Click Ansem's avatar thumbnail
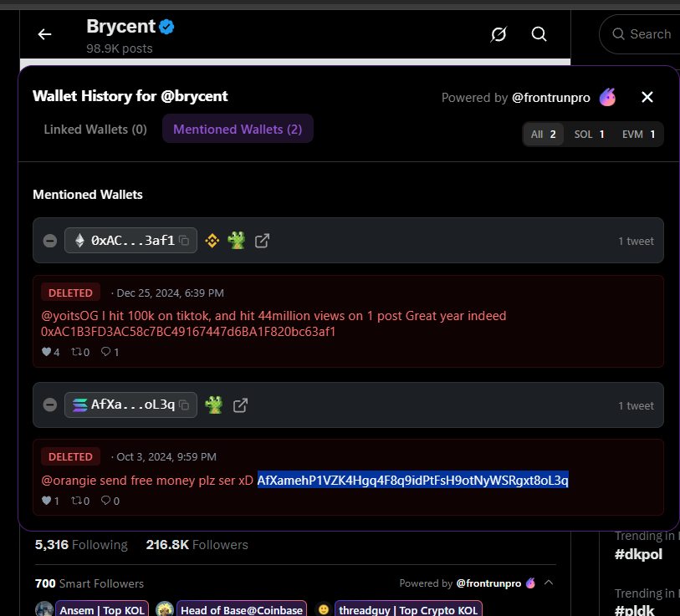The height and width of the screenshot is (616, 680). pos(44,608)
